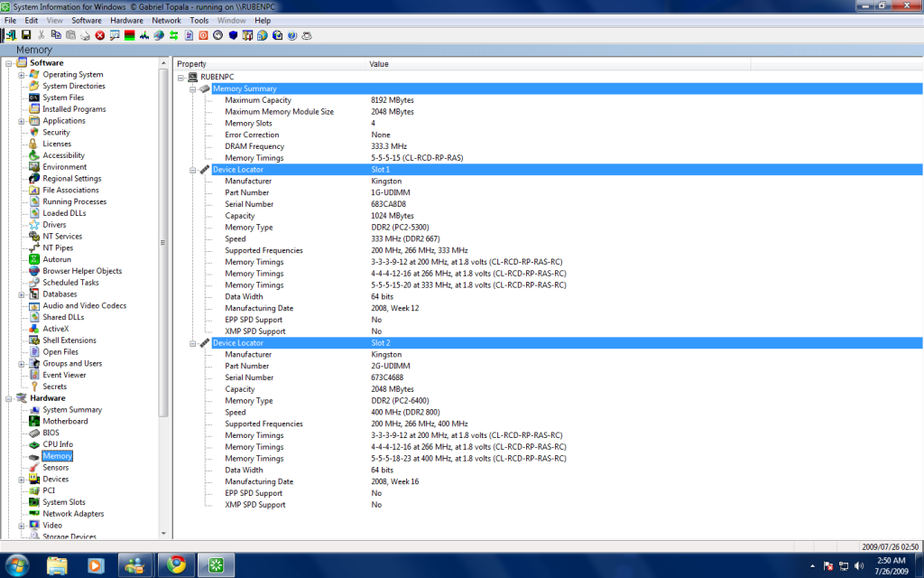This screenshot has width=924, height=578.
Task: Select Sensors in the Hardware tree
Action: point(55,468)
